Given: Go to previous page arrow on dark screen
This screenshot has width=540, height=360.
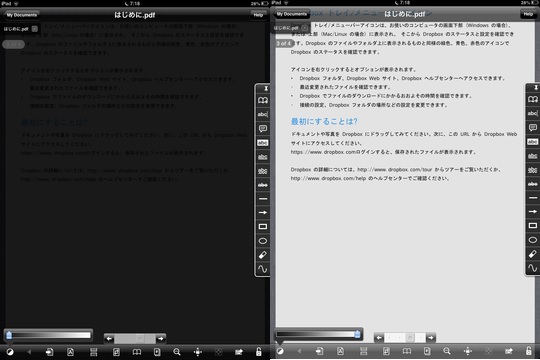Looking at the screenshot, I should (109, 339).
